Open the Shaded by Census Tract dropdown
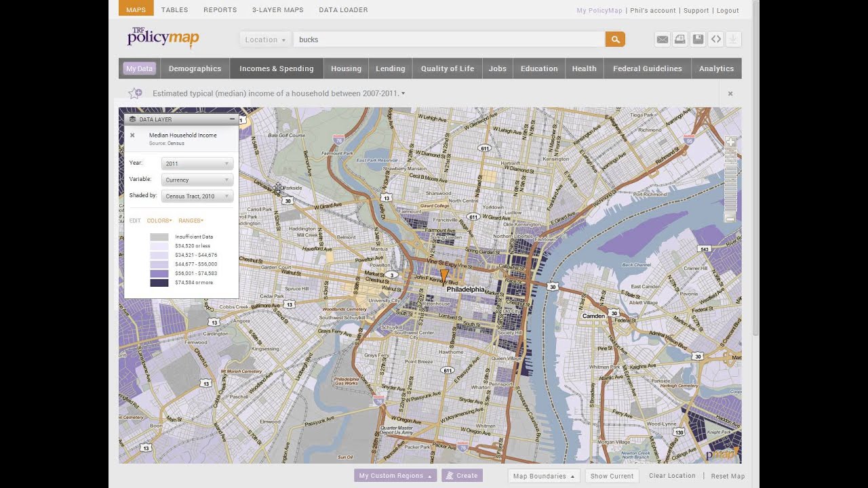868x488 pixels. coord(197,196)
